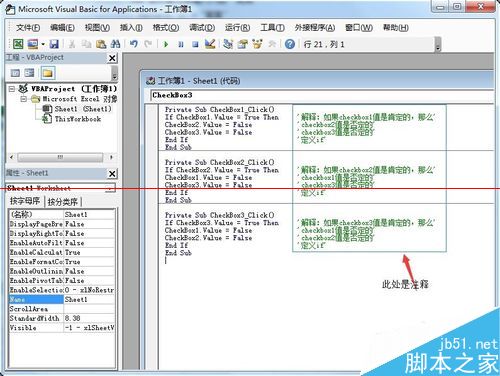The height and width of the screenshot is (376, 500).
Task: Click the Reset stop icon
Action: click(x=195, y=44)
